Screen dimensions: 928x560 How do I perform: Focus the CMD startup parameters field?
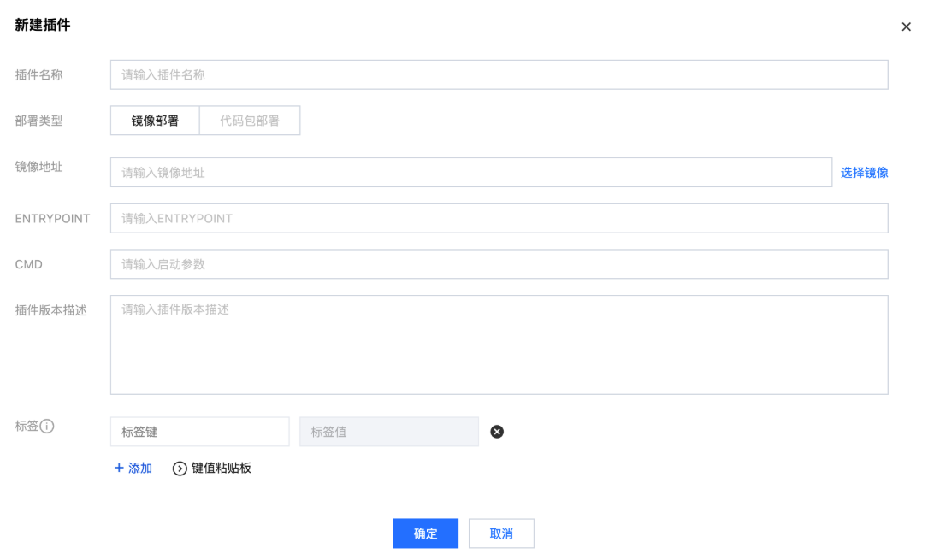(x=499, y=264)
